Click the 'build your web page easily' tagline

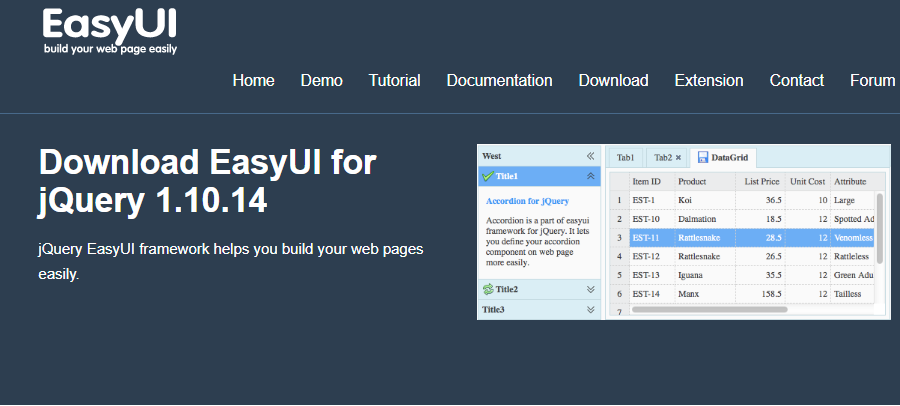110,49
